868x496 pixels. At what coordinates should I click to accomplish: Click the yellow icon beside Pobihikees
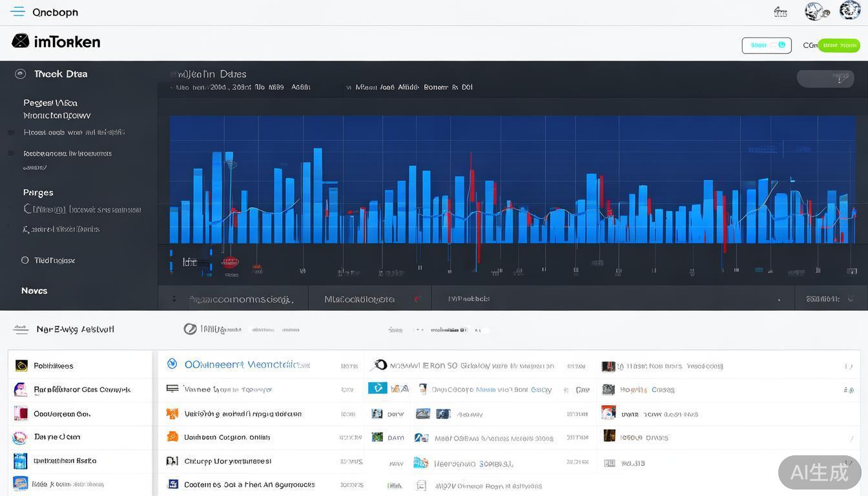[21, 366]
